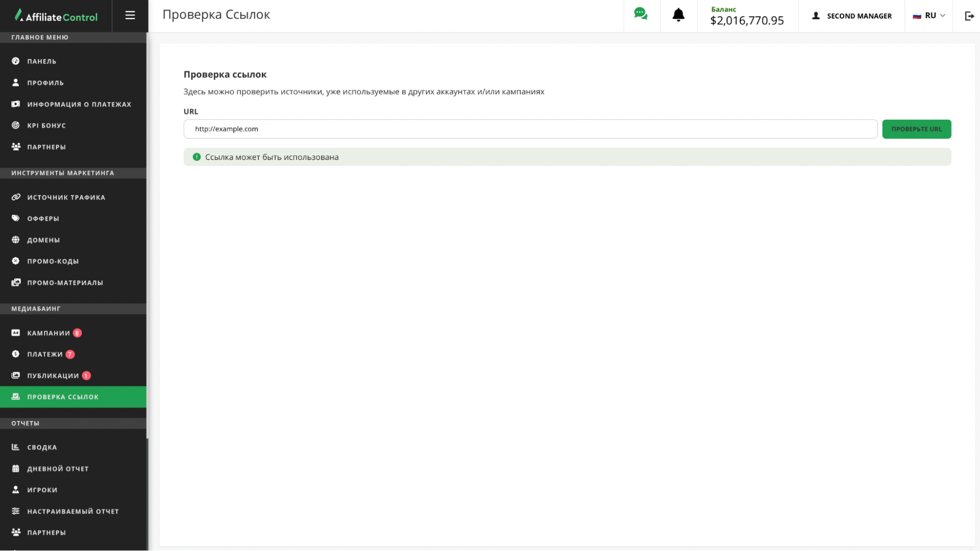Open the chat messages icon
This screenshot has width=980, height=551.
click(x=641, y=14)
